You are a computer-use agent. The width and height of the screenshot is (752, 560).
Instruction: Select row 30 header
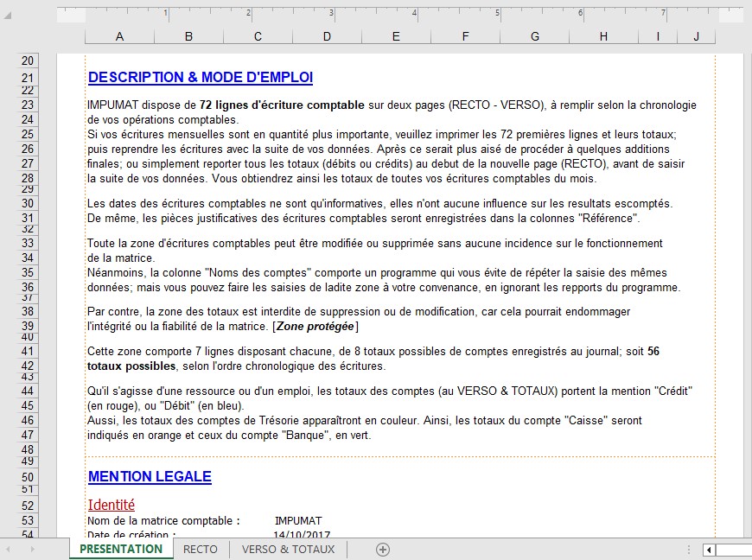pos(28,203)
